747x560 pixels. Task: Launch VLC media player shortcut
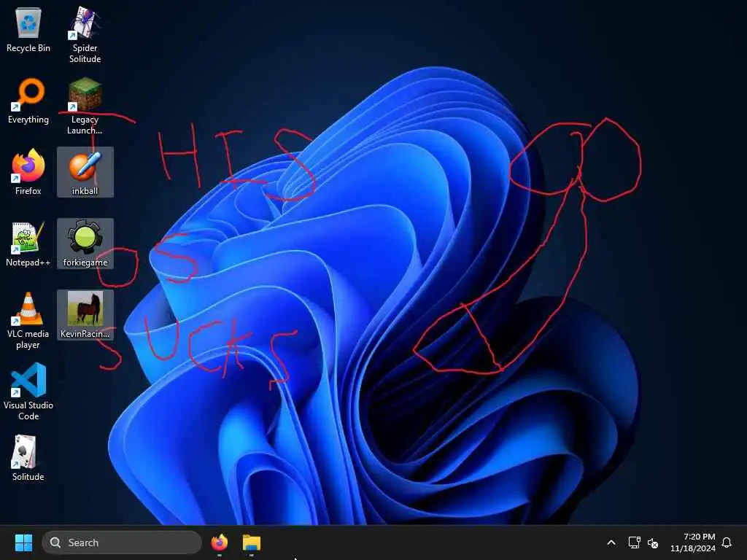tap(28, 321)
